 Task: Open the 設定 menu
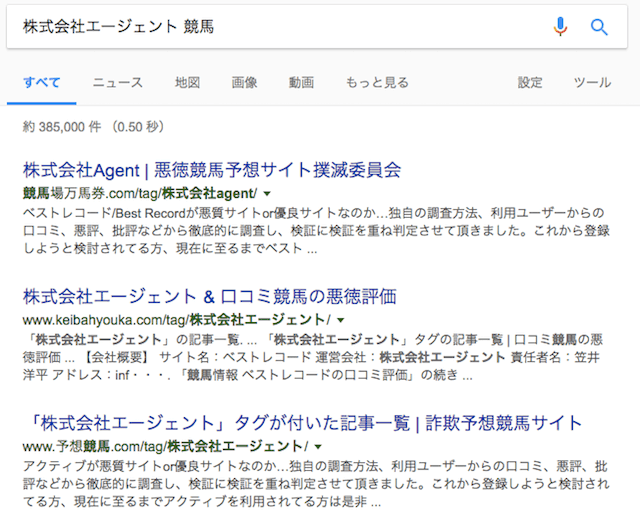click(530, 82)
